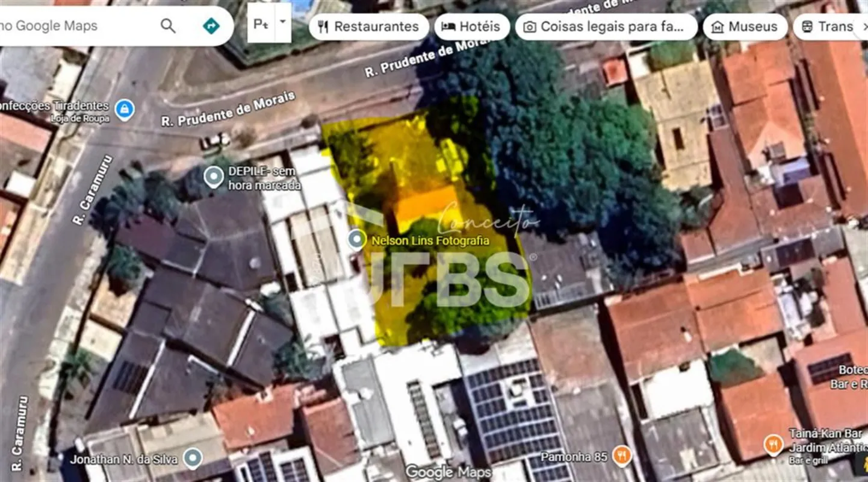Click the search magnifier icon
The height and width of the screenshot is (482, 868).
(x=168, y=26)
